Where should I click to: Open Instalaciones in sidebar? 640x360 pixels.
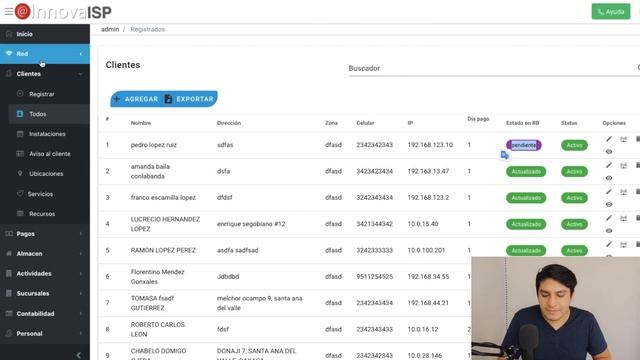[47, 134]
